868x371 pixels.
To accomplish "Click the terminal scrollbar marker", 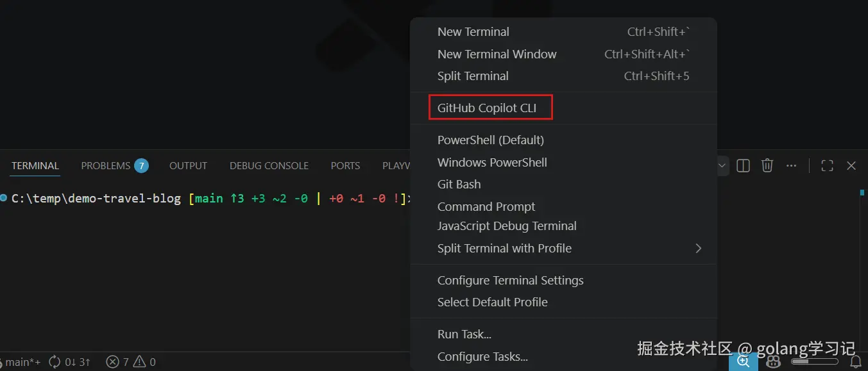I will tap(862, 192).
